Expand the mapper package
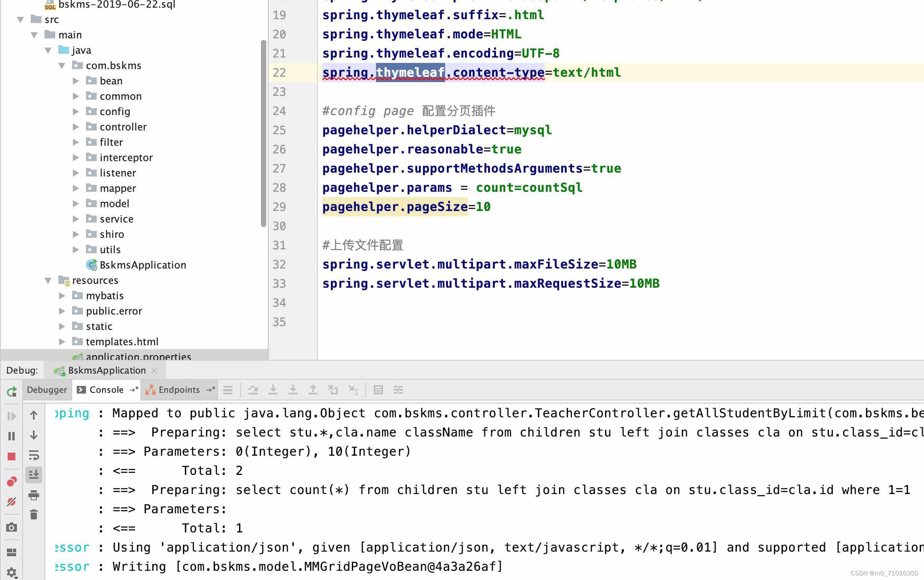This screenshot has width=924, height=580. coord(75,188)
